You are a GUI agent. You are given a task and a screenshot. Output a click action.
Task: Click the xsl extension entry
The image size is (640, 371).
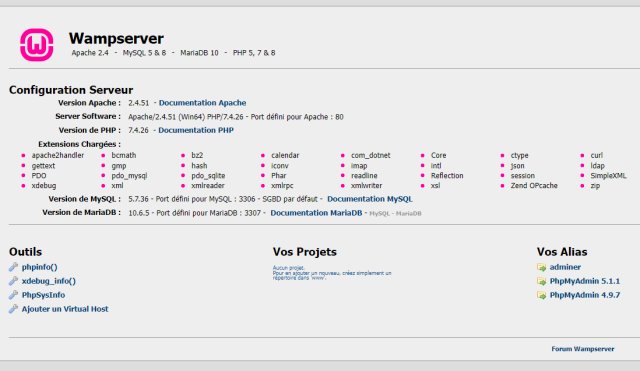click(x=435, y=186)
